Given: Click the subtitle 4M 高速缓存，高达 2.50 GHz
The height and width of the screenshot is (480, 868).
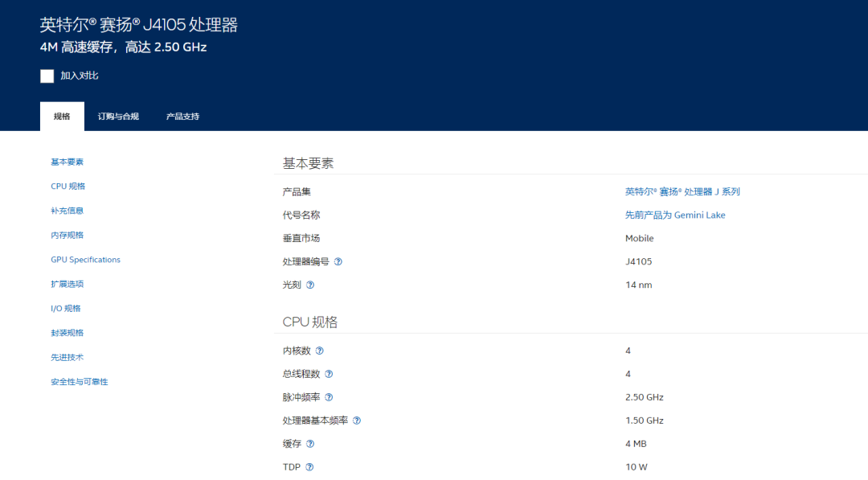Looking at the screenshot, I should coord(124,47).
